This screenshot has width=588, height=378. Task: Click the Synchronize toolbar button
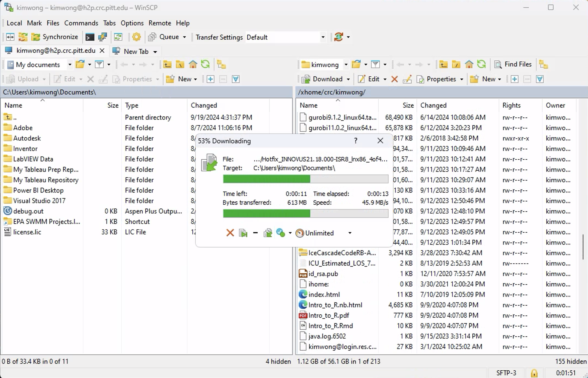55,37
